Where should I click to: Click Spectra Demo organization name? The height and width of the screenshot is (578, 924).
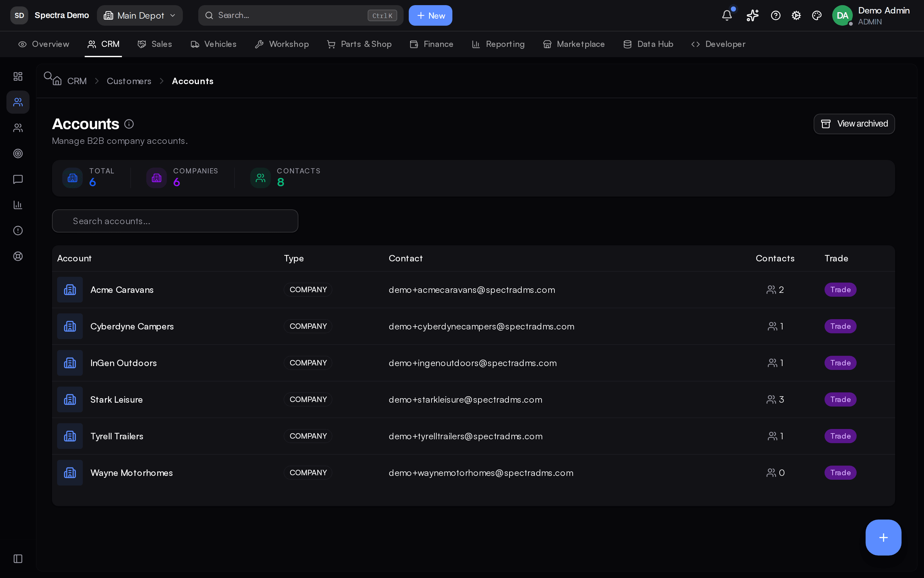click(62, 15)
